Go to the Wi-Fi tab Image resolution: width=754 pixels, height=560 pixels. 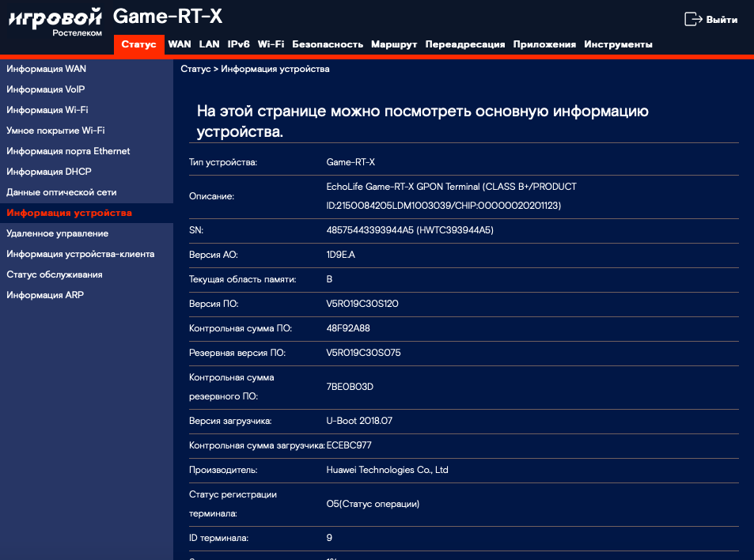(271, 44)
